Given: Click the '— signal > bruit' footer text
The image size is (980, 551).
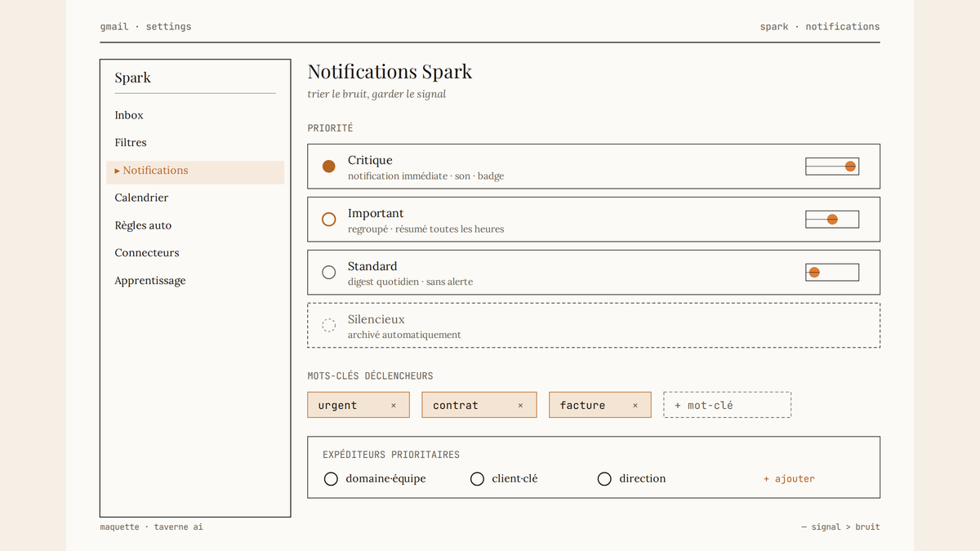Looking at the screenshot, I should click(840, 527).
